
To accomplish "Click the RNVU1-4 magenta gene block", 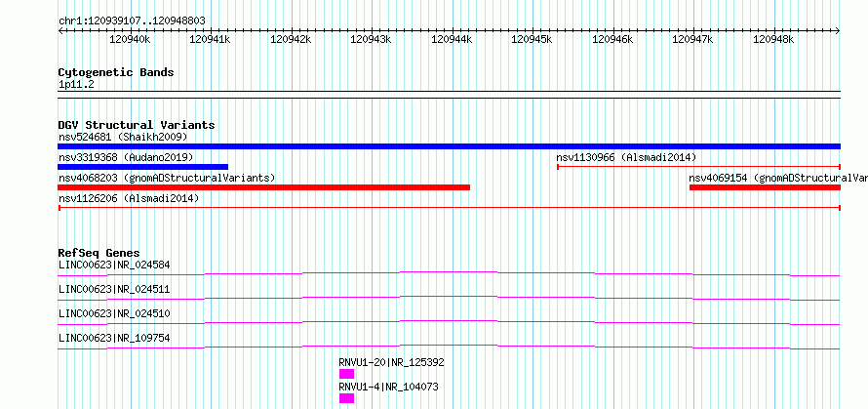I will point(346,398).
